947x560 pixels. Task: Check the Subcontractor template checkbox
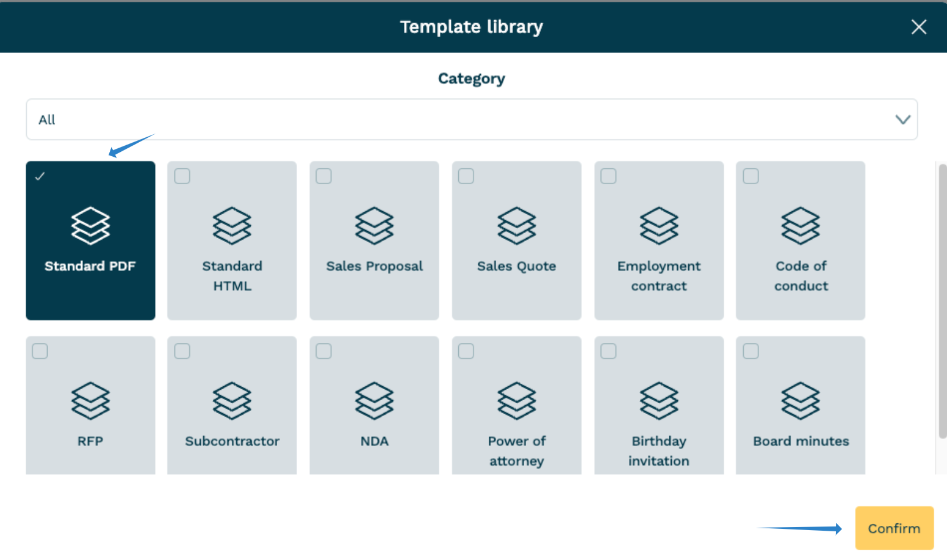click(x=181, y=351)
